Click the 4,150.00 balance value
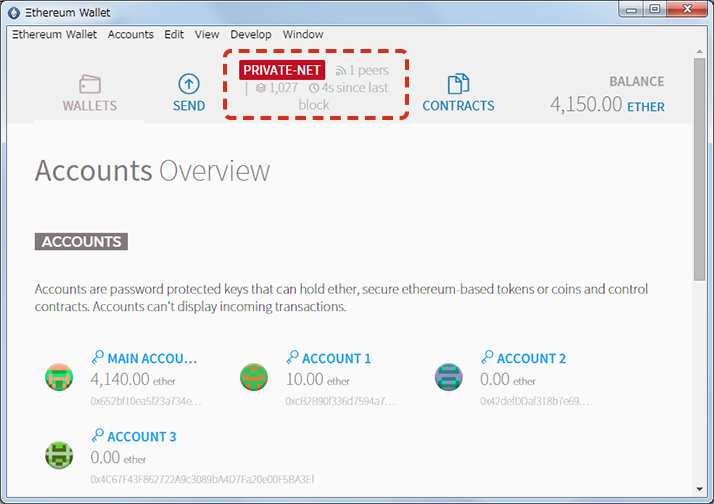Screen dimensions: 714x504 (586, 105)
